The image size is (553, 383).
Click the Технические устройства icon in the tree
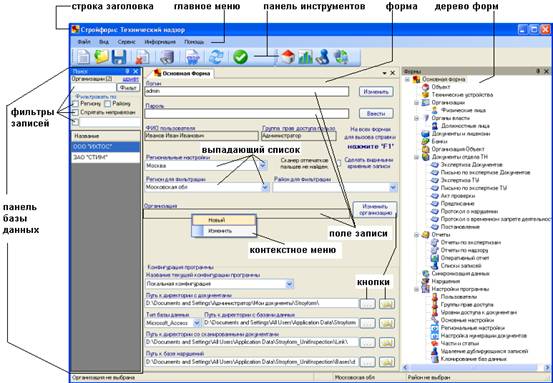pos(426,95)
